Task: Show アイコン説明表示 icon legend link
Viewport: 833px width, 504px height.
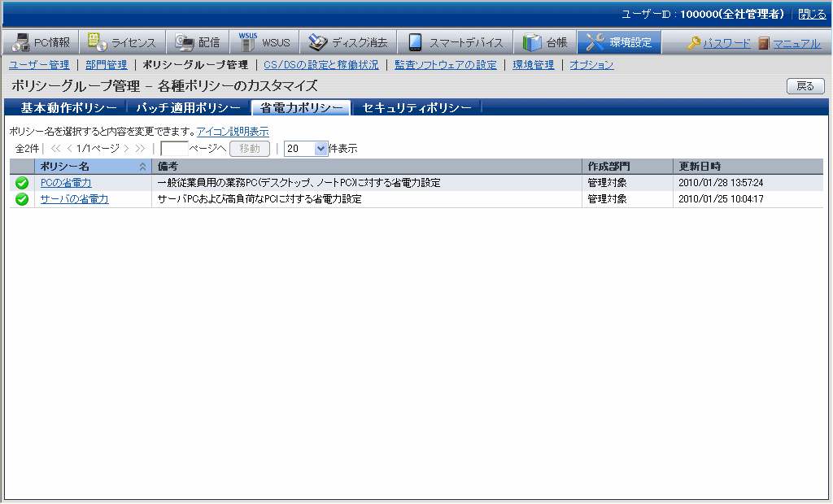Action: tap(233, 132)
